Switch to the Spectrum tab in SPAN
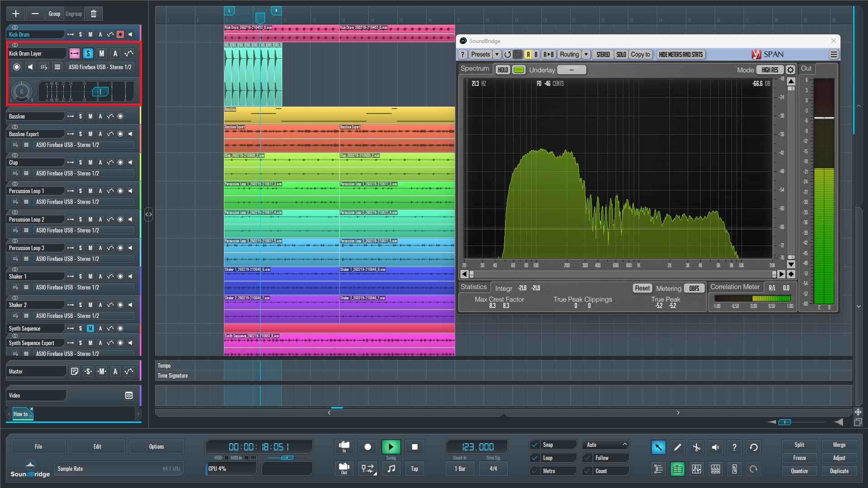The height and width of the screenshot is (488, 868). coord(475,68)
